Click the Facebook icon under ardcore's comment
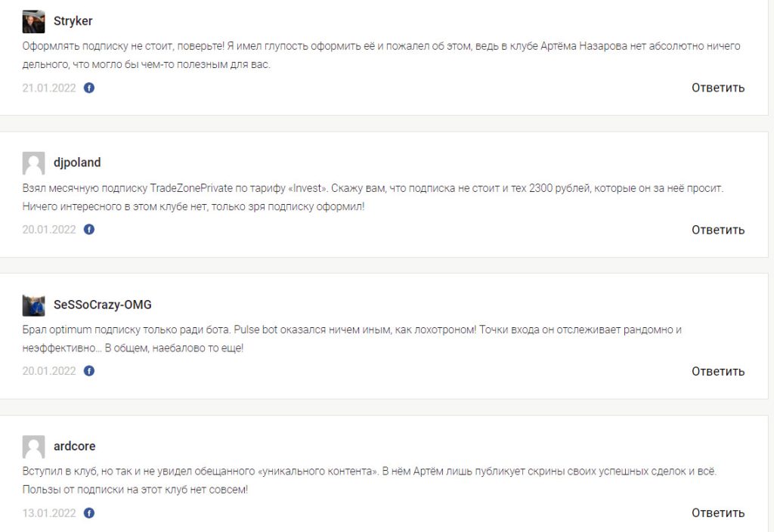This screenshot has width=774, height=532. [89, 513]
